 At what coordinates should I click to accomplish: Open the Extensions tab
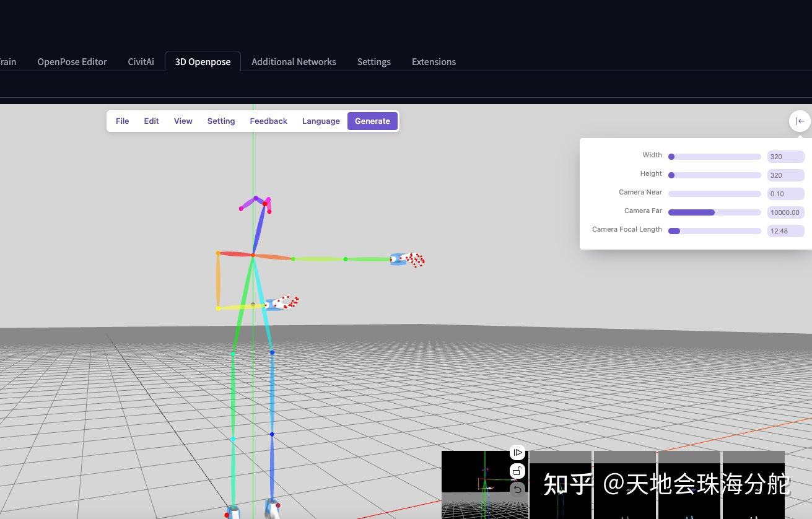[x=434, y=61]
